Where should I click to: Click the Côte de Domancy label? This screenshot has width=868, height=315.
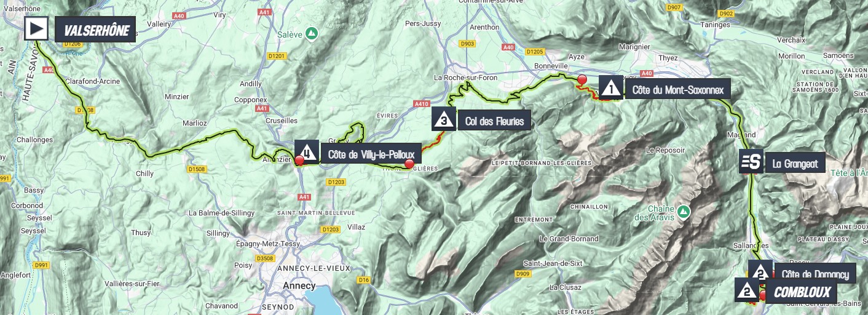815,273
